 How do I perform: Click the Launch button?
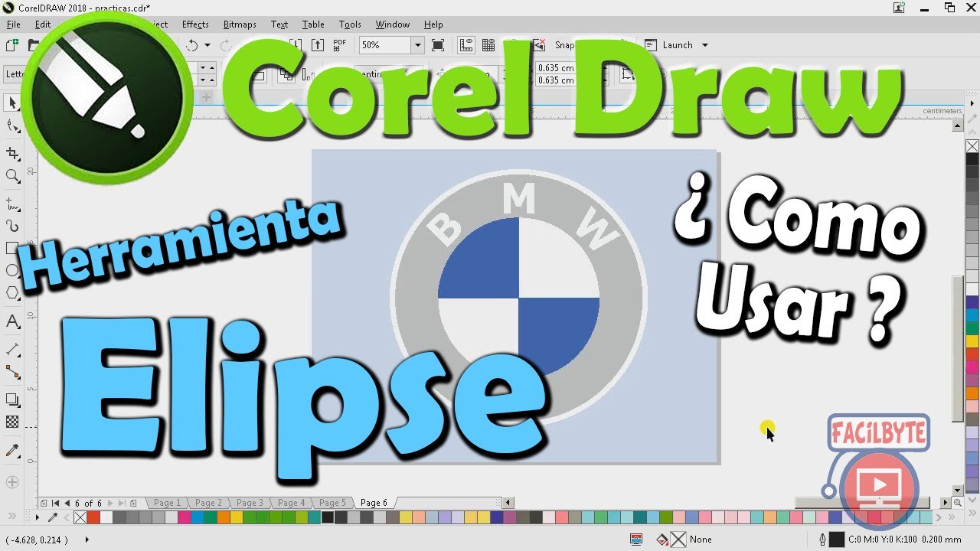(x=670, y=45)
